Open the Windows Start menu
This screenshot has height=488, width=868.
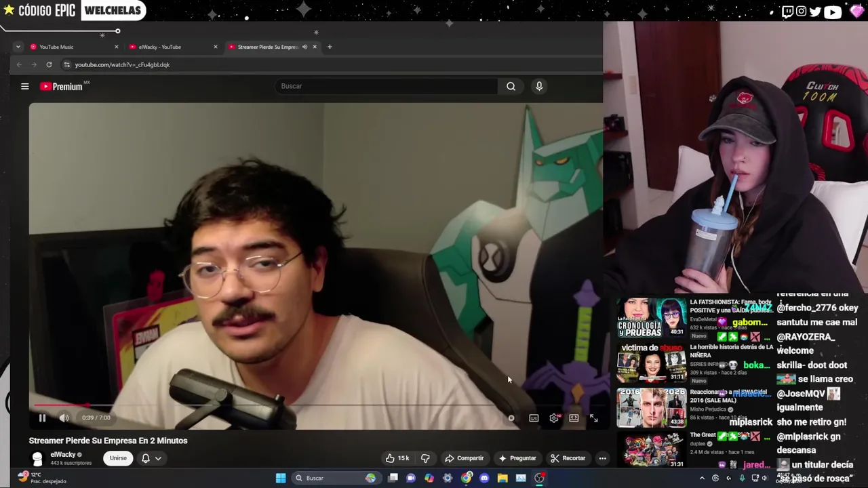[281, 478]
